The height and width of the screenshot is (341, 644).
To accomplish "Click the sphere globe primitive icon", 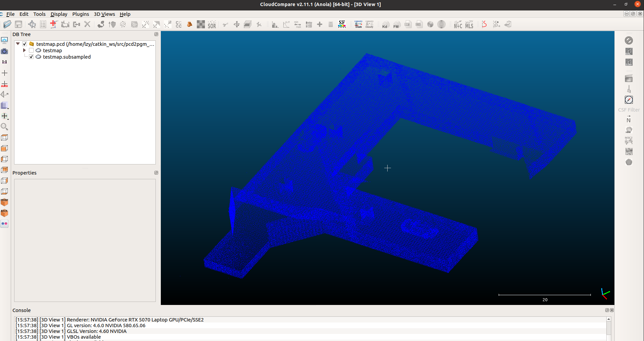I will coord(441,24).
